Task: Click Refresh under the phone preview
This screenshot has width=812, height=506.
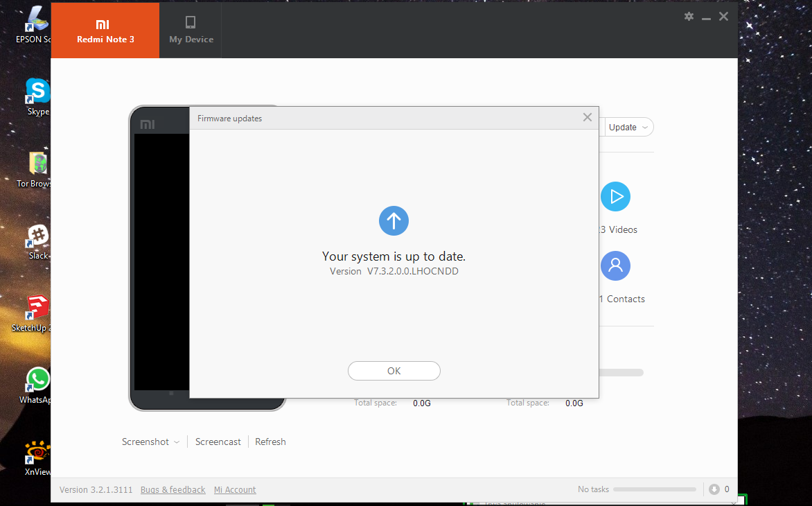Action: [270, 442]
